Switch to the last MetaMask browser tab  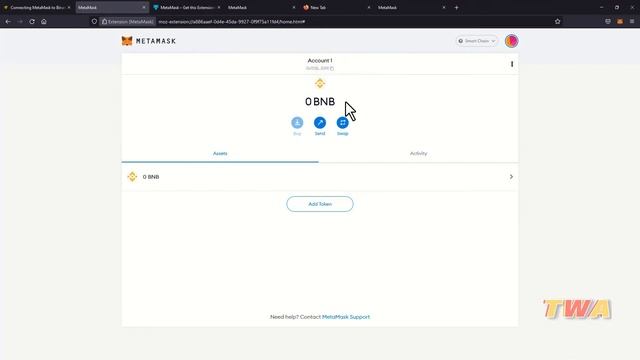[411, 7]
